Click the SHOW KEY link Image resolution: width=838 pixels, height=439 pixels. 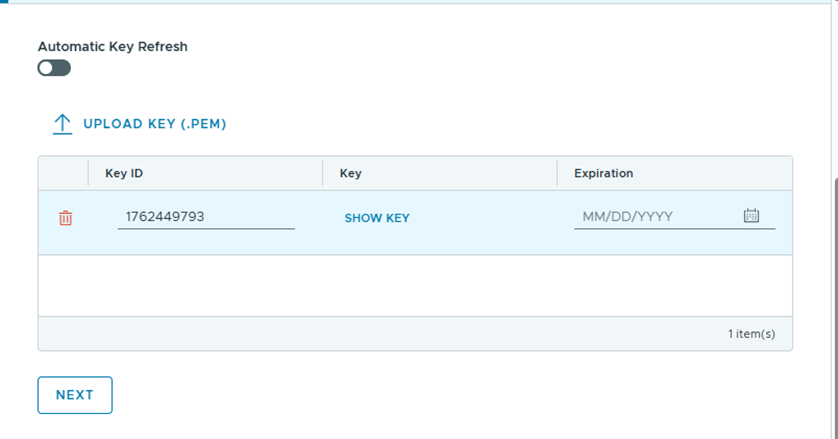377,218
